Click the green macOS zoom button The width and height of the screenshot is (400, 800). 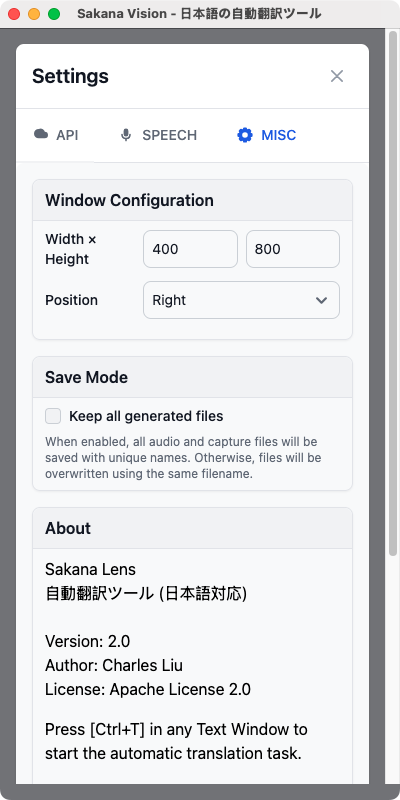[54, 14]
